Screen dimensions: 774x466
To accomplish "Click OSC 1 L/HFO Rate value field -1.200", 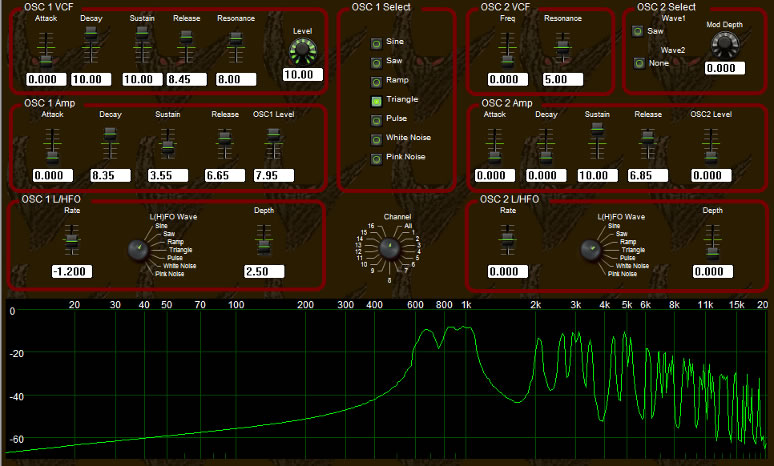I will click(x=72, y=272).
